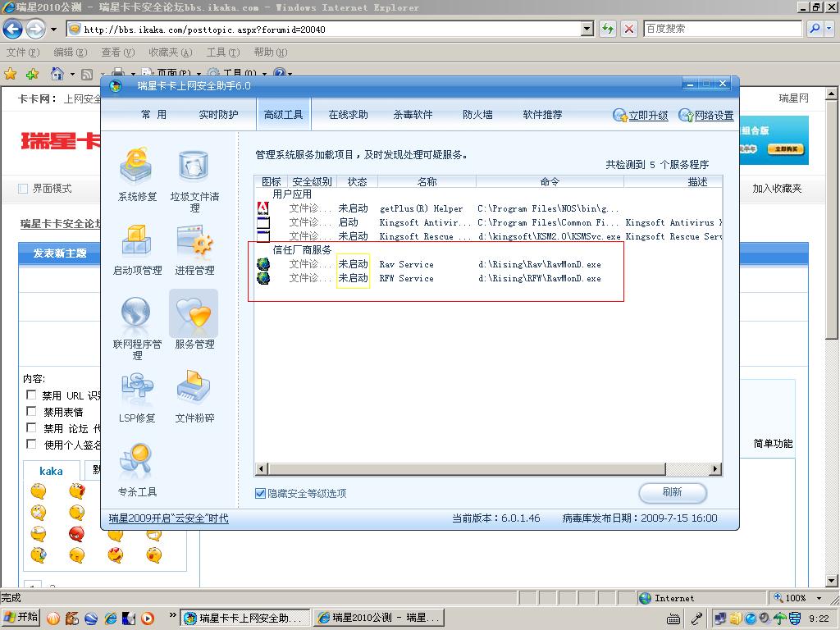Open 垃圾文件清理 junk file cleaner
The image size is (840, 630).
click(x=194, y=180)
